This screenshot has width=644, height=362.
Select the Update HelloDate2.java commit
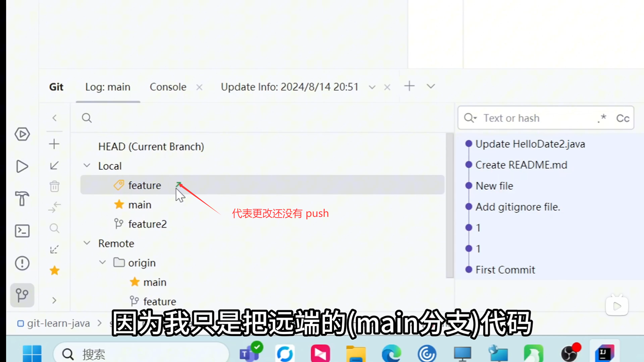tap(530, 144)
